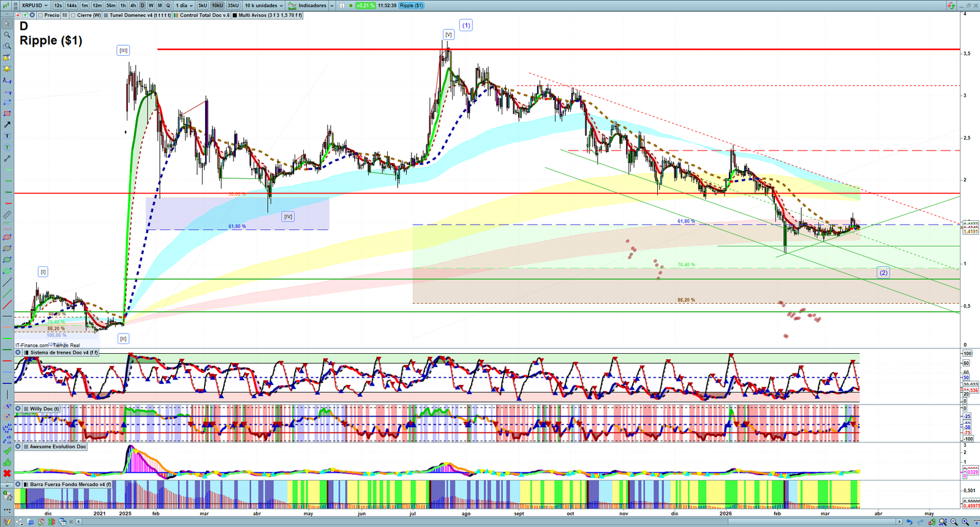Screen dimensions: 980x527
Task: Switch to the 1m timeframe
Action: point(85,6)
